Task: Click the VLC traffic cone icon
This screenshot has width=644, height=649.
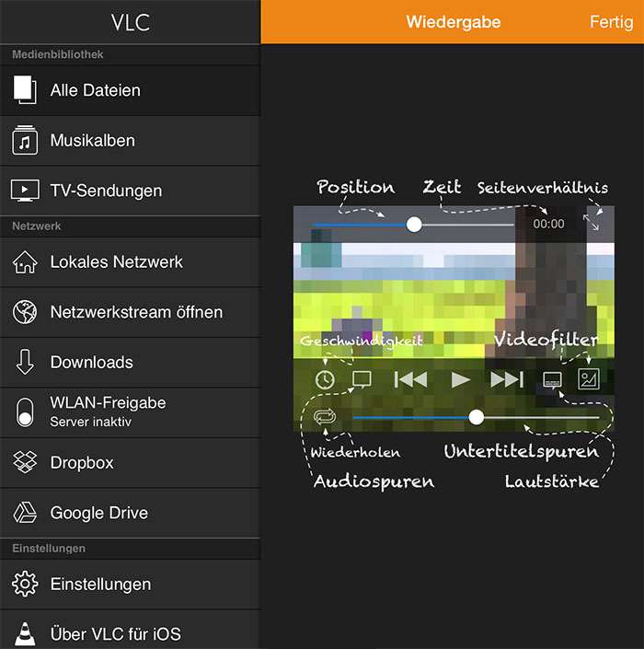Action: tap(25, 633)
